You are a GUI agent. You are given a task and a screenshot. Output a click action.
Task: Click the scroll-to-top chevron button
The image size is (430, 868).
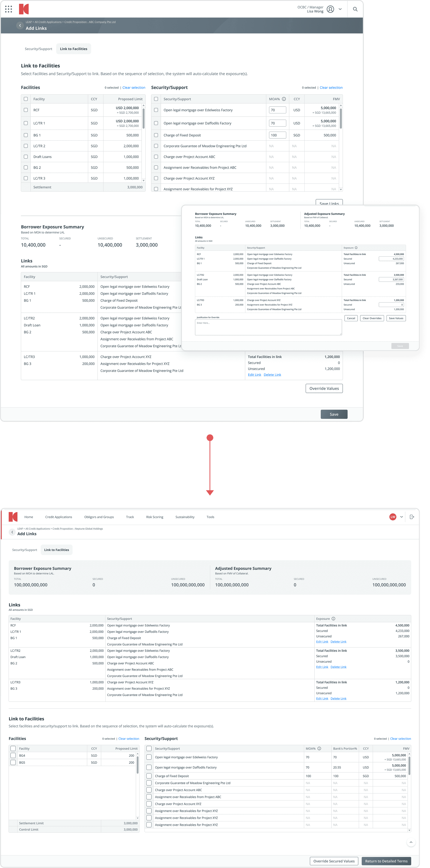(411, 842)
